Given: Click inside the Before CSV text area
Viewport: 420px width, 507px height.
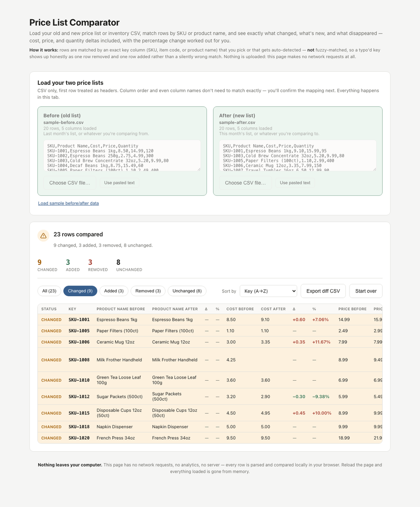Looking at the screenshot, I should pos(122,155).
